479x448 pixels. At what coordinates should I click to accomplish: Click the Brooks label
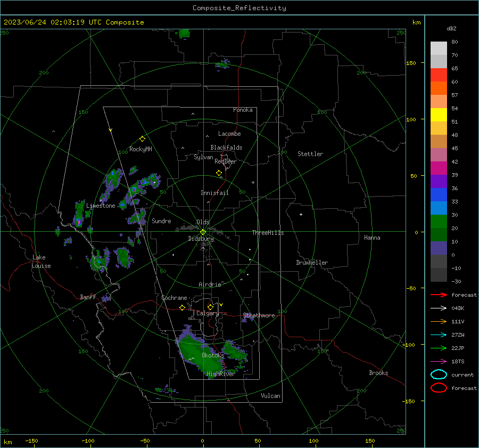(x=378, y=373)
